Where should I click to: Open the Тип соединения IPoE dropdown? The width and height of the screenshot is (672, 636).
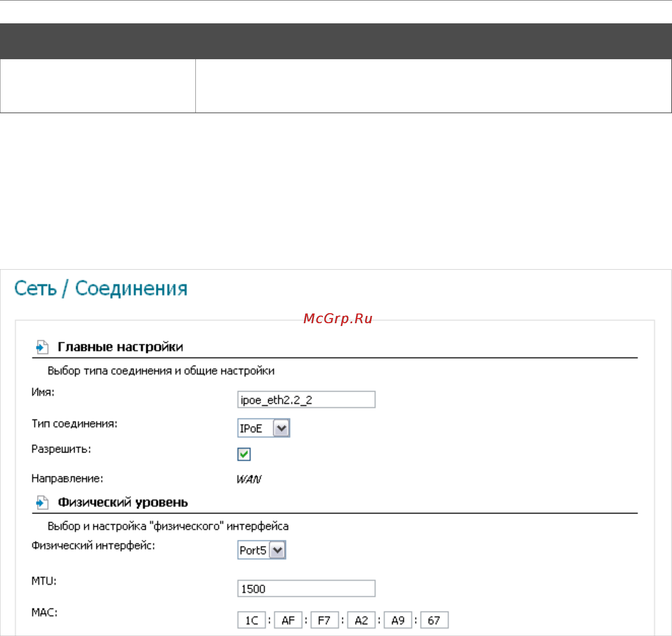[264, 428]
